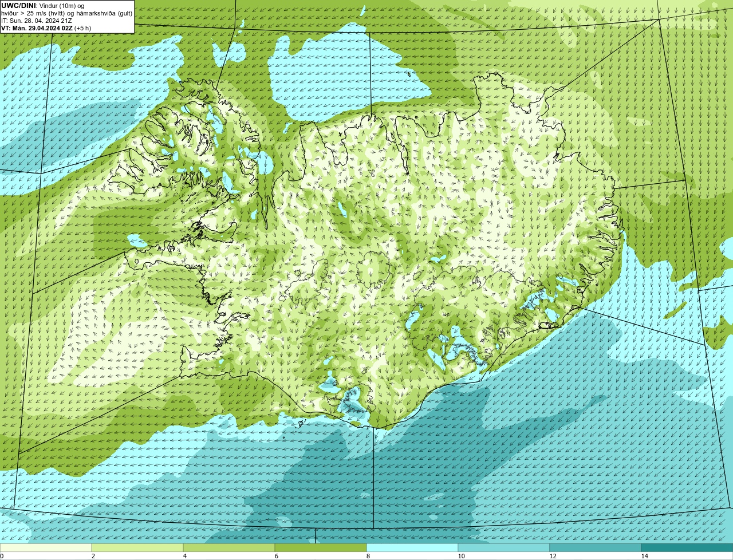The image size is (733, 560).
Task: Click the 'UWC/DINI: Vindur (10m) og' title line
Action: (42, 6)
